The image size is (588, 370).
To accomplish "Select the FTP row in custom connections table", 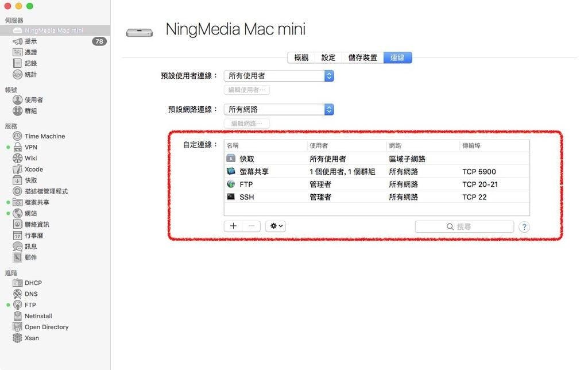I will click(377, 184).
